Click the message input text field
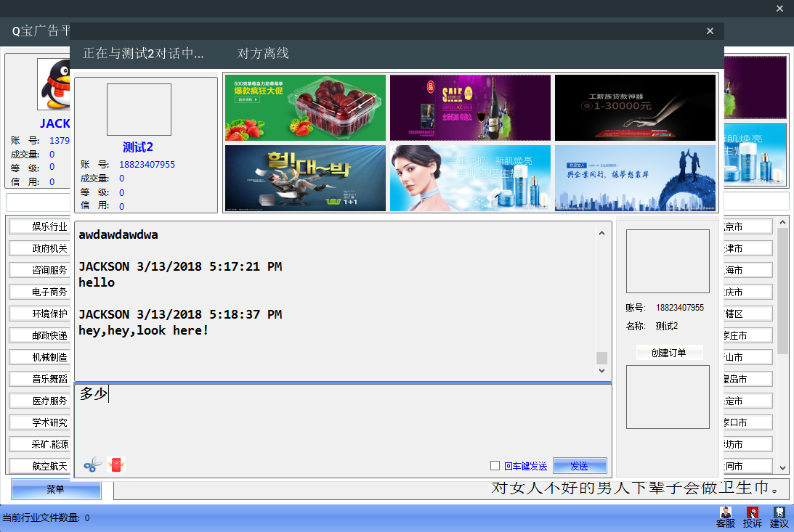The height and width of the screenshot is (532, 794). coord(343,421)
